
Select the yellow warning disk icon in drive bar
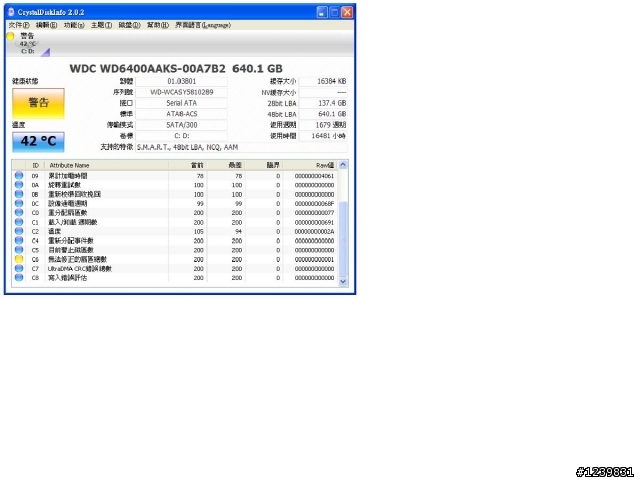pyautogui.click(x=11, y=36)
